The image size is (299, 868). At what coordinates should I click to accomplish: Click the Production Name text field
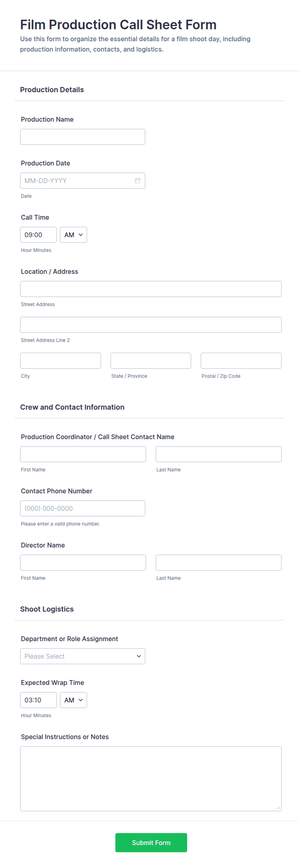point(83,137)
